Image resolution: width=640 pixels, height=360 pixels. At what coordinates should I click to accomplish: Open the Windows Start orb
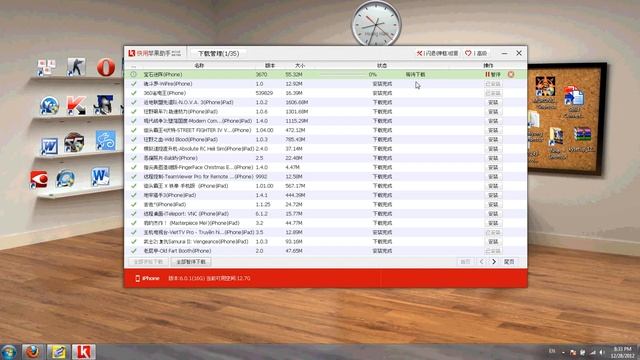pos(9,352)
